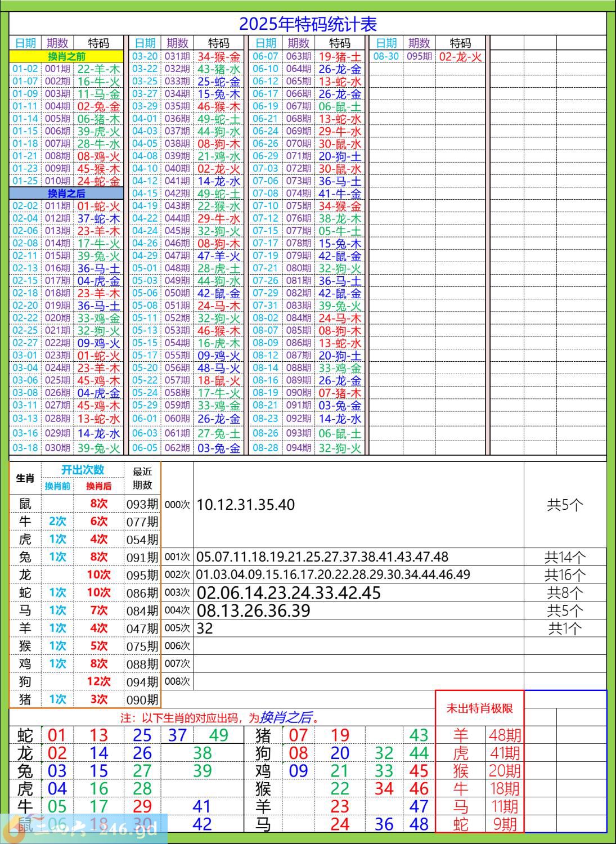Click the total "共1个"
The image size is (616, 844).
[x=565, y=628]
